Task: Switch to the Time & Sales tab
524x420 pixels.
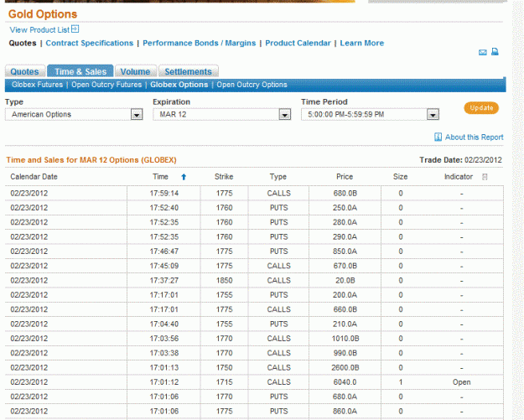Action: pyautogui.click(x=80, y=71)
